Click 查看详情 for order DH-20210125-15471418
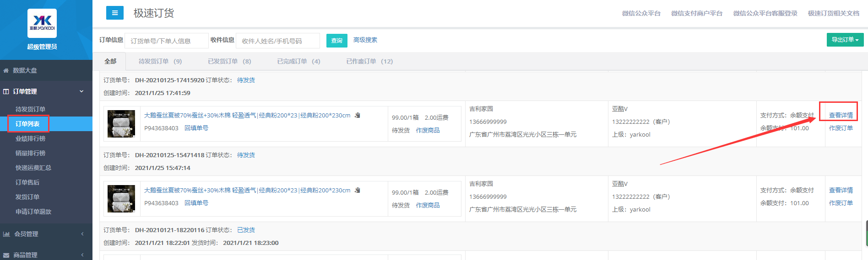This screenshot has height=260, width=868. click(x=841, y=190)
